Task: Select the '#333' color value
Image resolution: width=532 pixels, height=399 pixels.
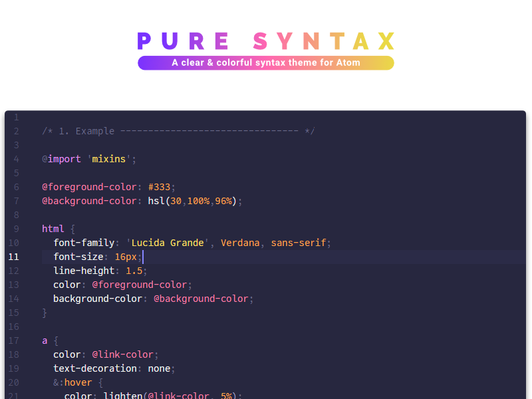Action: (x=159, y=187)
